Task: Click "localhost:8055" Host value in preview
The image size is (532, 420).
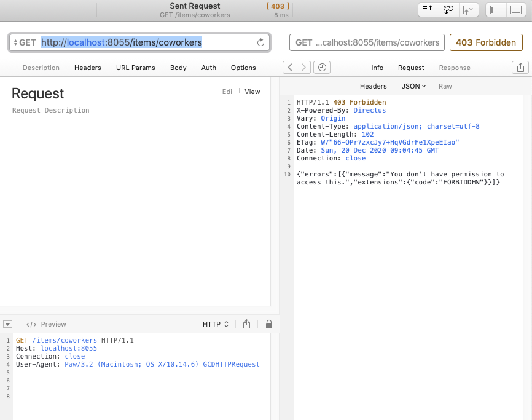Action: coord(69,348)
